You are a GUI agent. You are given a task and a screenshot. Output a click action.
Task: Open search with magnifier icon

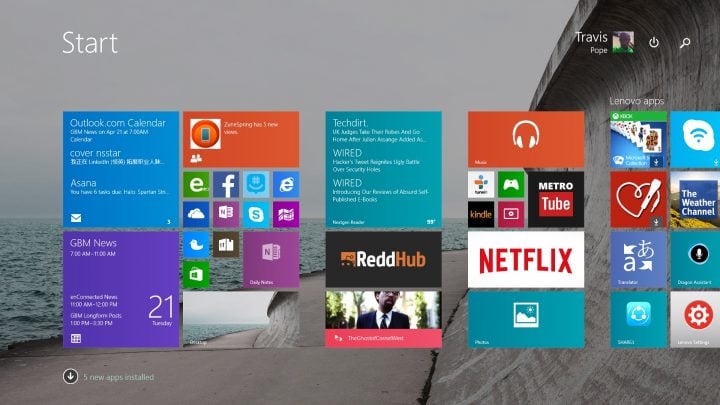click(x=685, y=43)
